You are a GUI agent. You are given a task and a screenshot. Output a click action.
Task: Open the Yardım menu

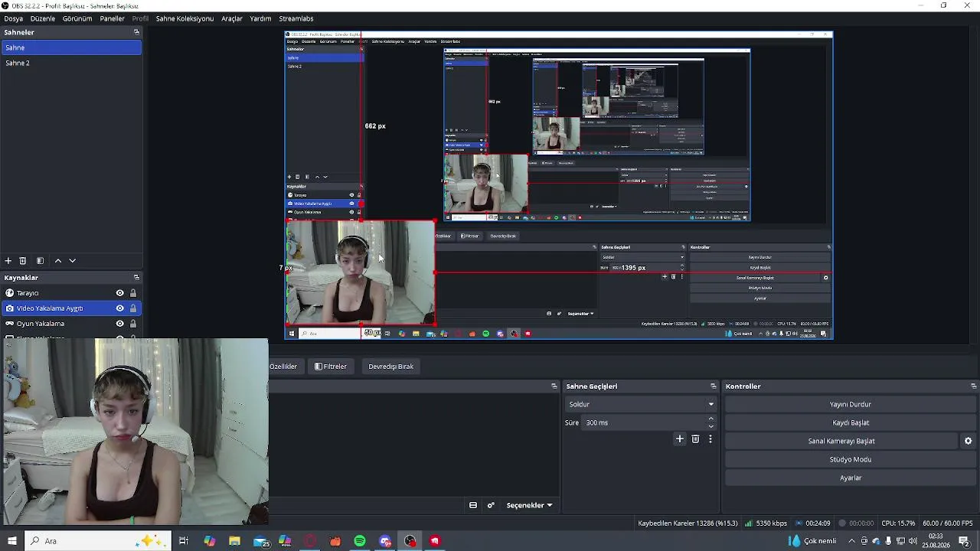(x=261, y=18)
